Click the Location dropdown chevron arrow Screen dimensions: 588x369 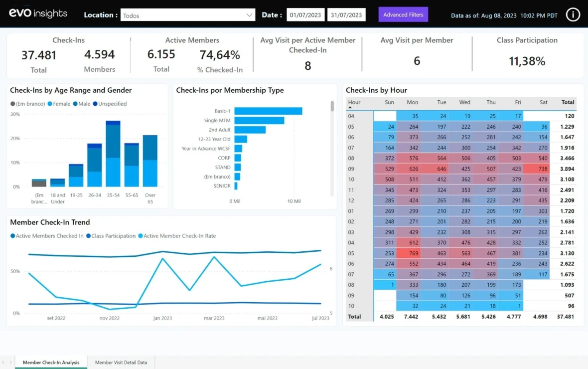pos(249,15)
